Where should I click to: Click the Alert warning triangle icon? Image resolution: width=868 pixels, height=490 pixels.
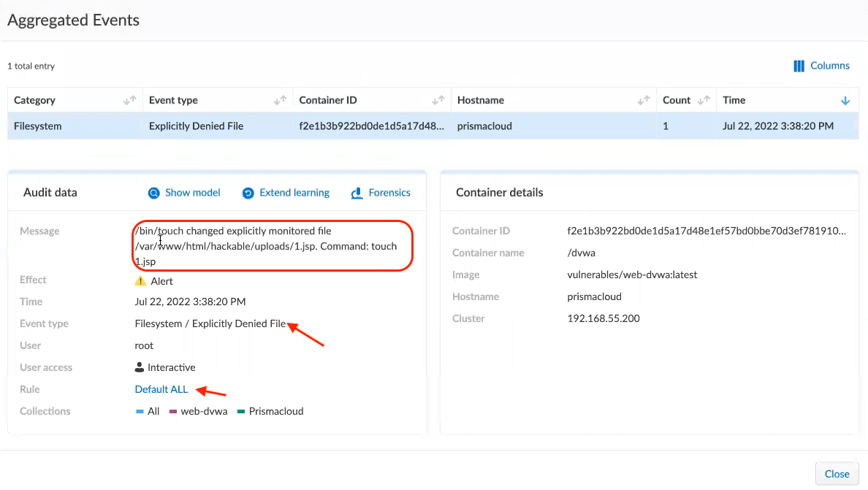pyautogui.click(x=140, y=281)
